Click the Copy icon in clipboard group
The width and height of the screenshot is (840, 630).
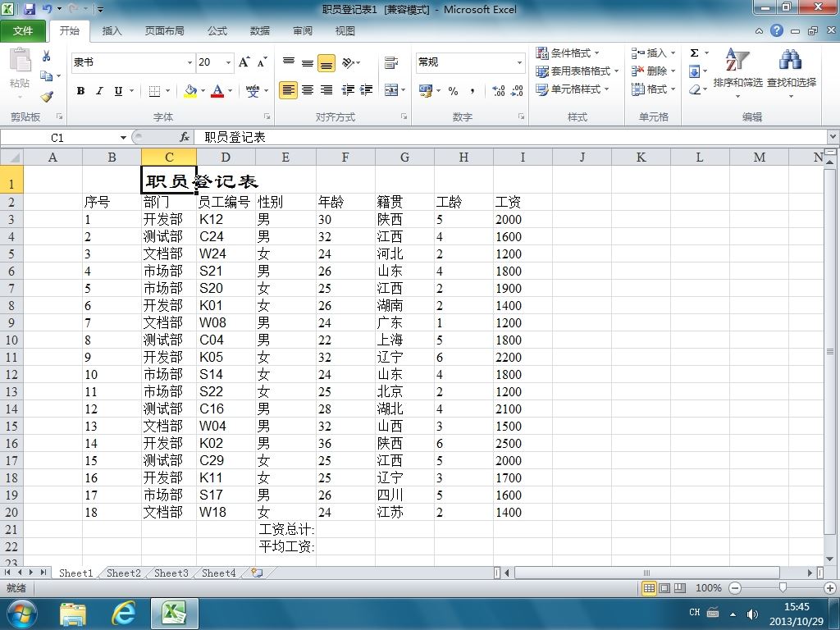pos(47,76)
